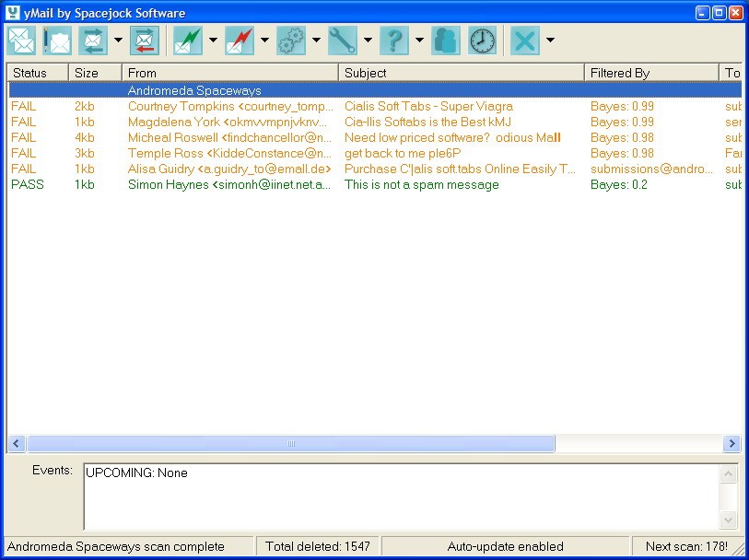Viewport: 749px width, 560px height.
Task: Click the question mark help icon
Action: pos(394,41)
